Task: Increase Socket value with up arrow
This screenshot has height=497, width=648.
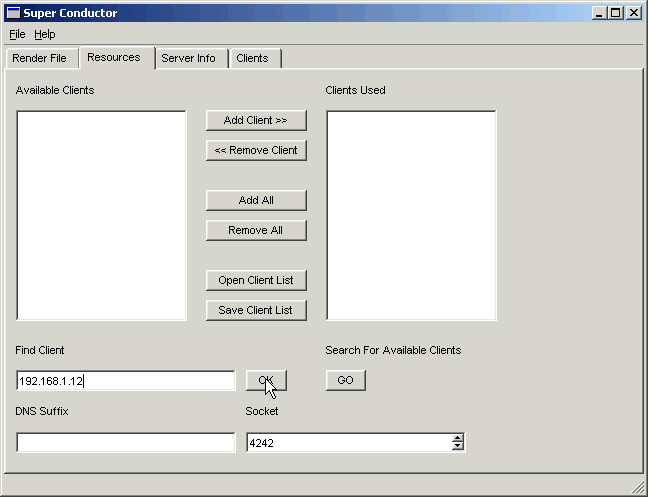Action: (x=458, y=438)
